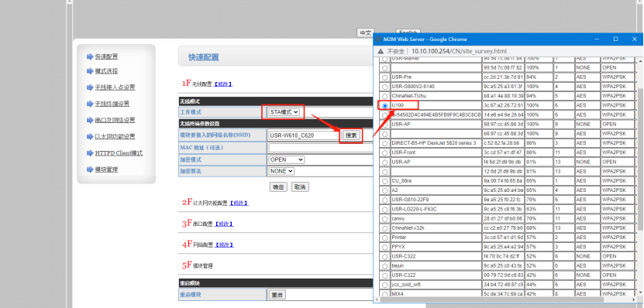Select the ChinaNet-TUhu radio button
644x308 pixels.
(x=384, y=97)
